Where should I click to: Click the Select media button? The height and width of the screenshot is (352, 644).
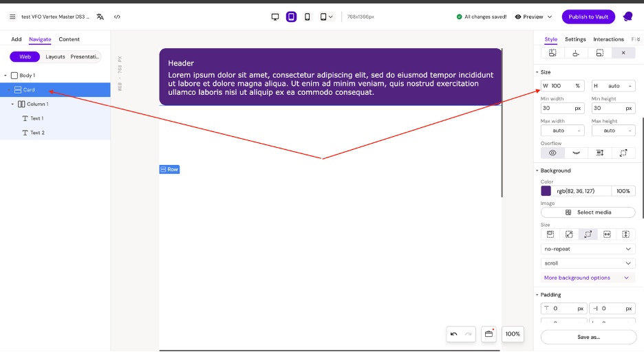[x=588, y=212]
